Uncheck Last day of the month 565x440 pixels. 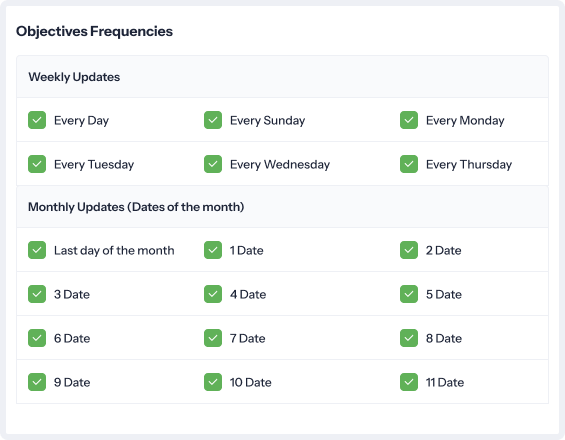pos(37,250)
